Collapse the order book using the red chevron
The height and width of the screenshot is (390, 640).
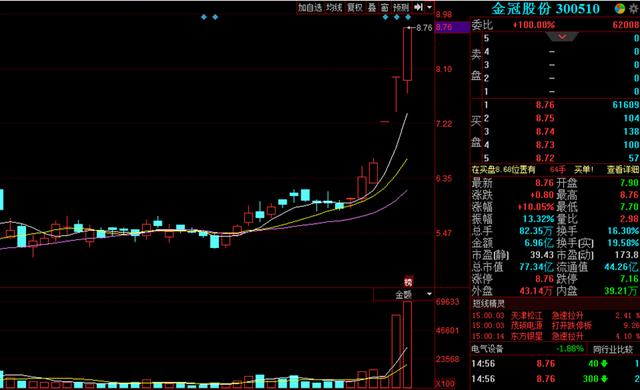point(562,37)
